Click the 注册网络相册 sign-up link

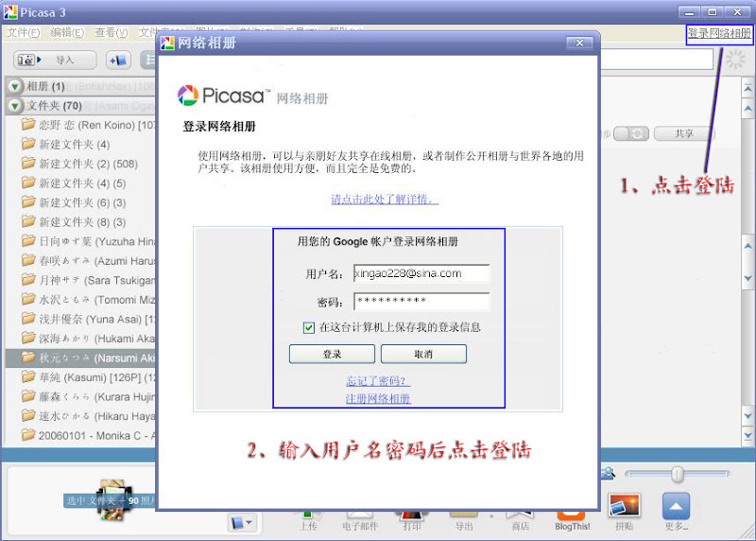pyautogui.click(x=378, y=398)
